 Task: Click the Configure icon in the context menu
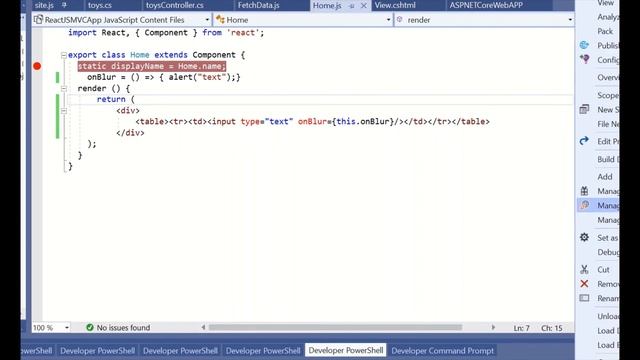584,60
